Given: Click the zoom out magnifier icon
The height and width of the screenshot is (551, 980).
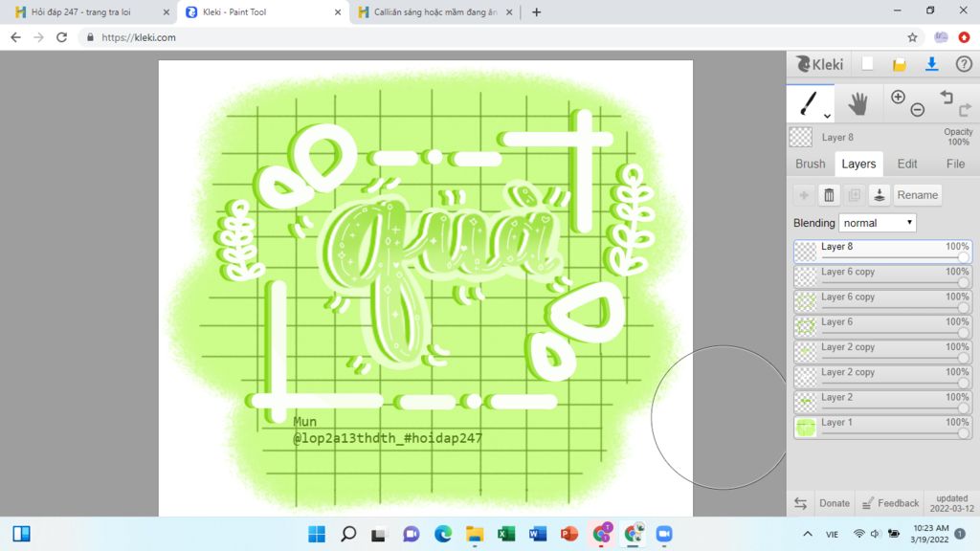Looking at the screenshot, I should click(917, 110).
